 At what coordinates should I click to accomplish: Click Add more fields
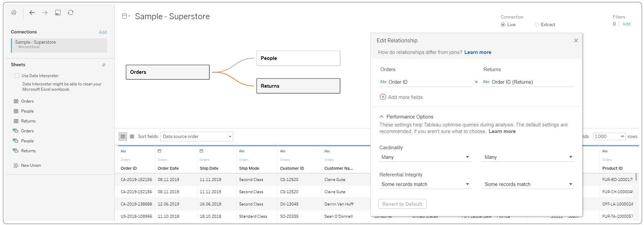click(405, 97)
